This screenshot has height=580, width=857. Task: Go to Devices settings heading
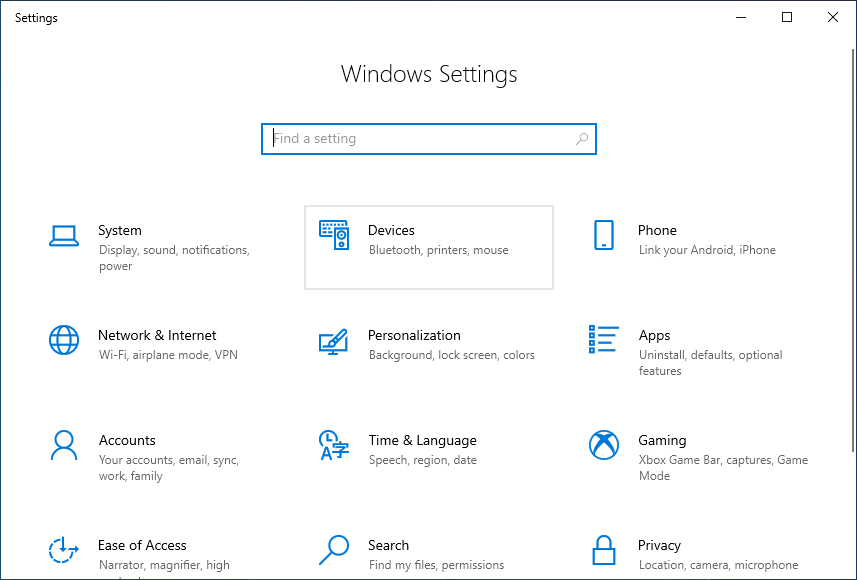[391, 230]
